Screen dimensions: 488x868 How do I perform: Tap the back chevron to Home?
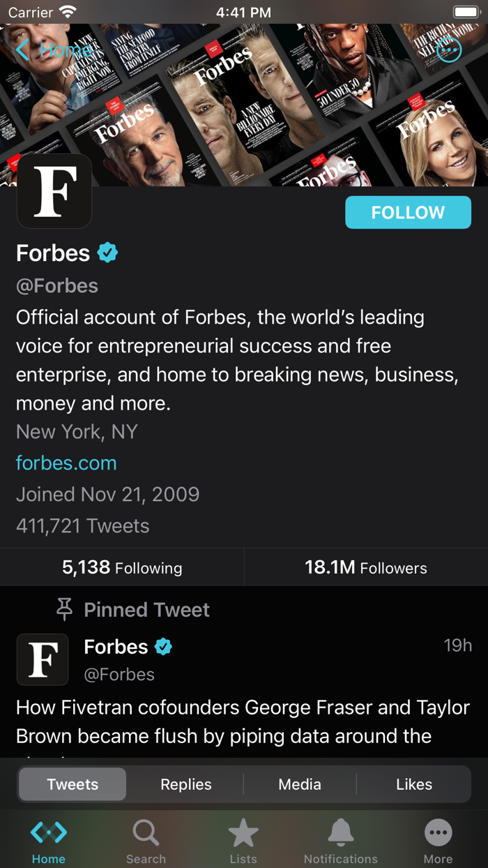click(24, 50)
